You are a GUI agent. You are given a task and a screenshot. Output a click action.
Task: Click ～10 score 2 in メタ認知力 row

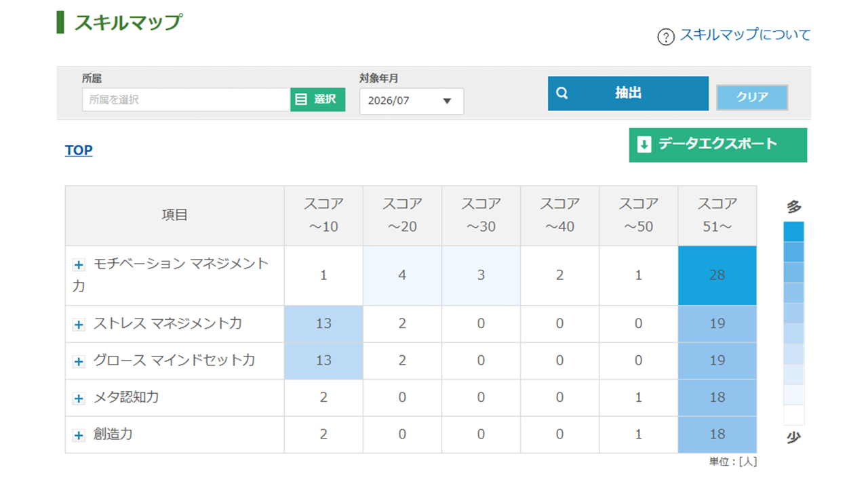click(x=323, y=397)
